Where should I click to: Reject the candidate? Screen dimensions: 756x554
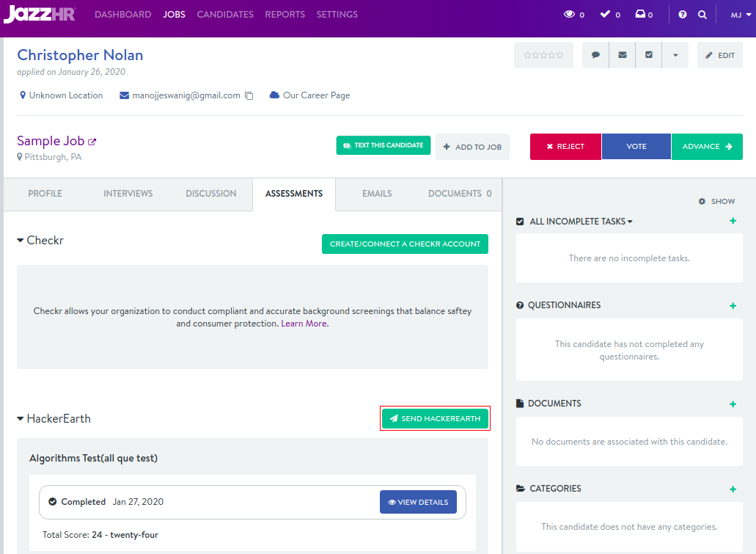(x=565, y=147)
